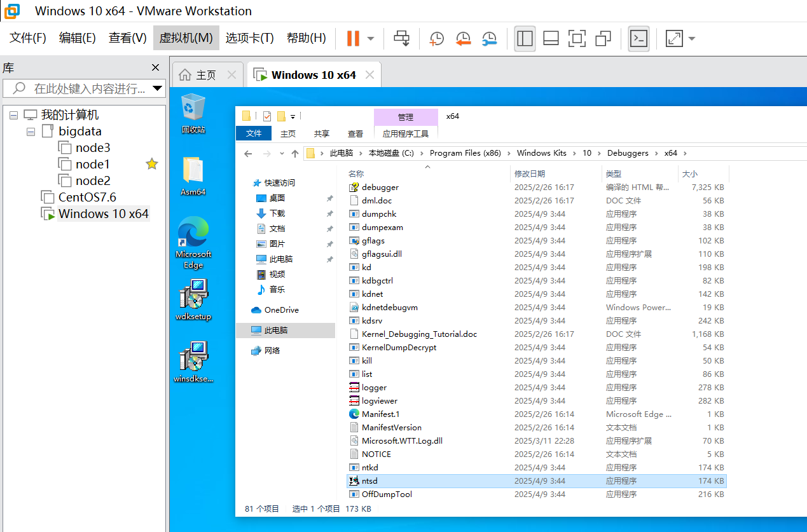
Task: Open the snapshot manager wrench-clock icon
Action: click(489, 38)
